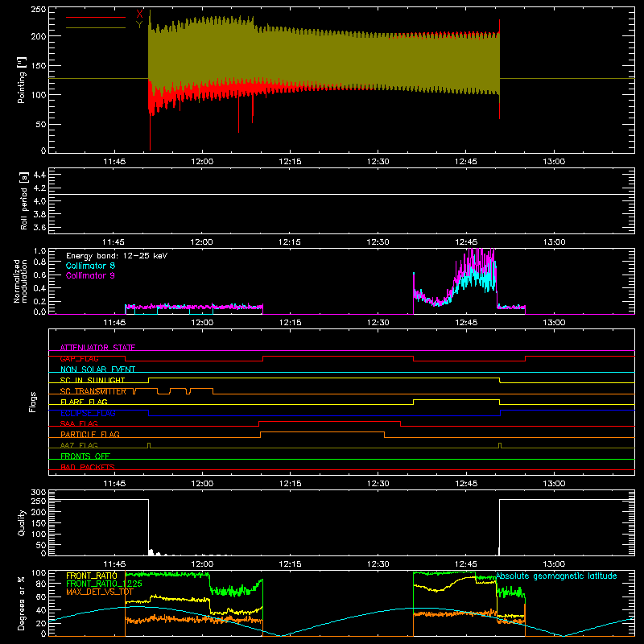The image size is (644, 644).
Task: Select the 'Energy band: 12-25 keV' text
Action: (117, 256)
